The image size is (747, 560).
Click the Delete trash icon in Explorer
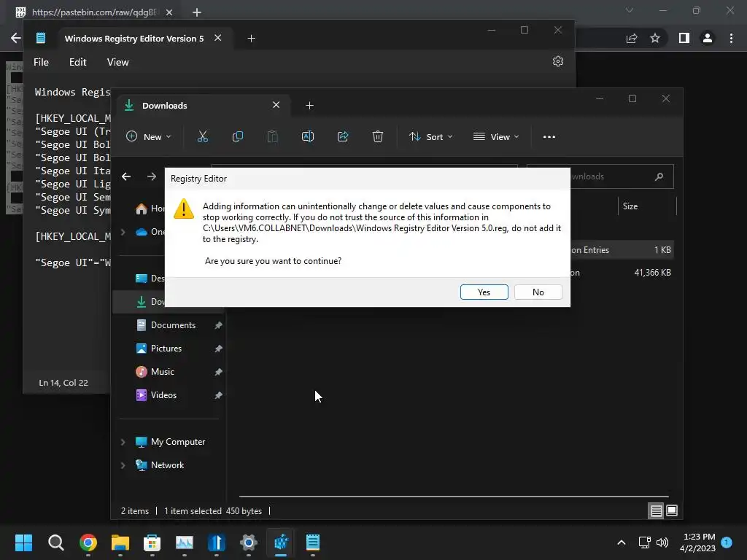coord(377,136)
